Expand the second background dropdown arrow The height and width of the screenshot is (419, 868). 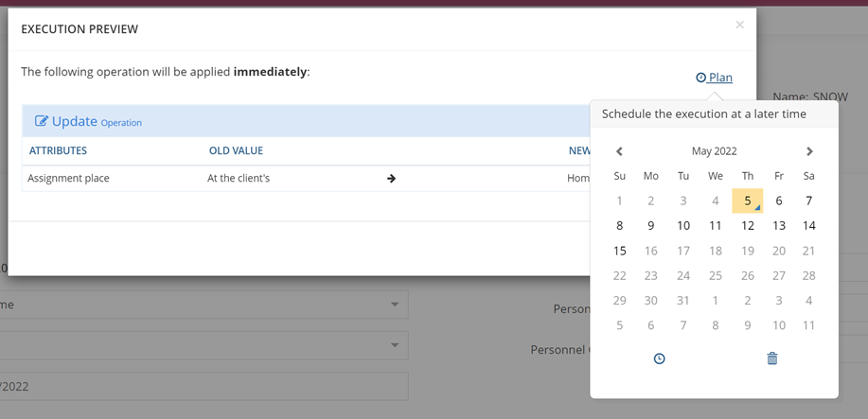click(x=395, y=346)
